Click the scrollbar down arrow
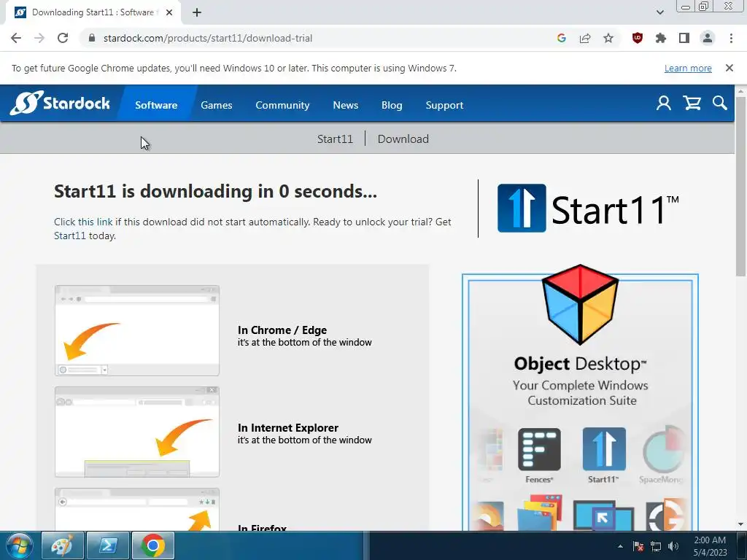This screenshot has width=747, height=560. [740, 525]
